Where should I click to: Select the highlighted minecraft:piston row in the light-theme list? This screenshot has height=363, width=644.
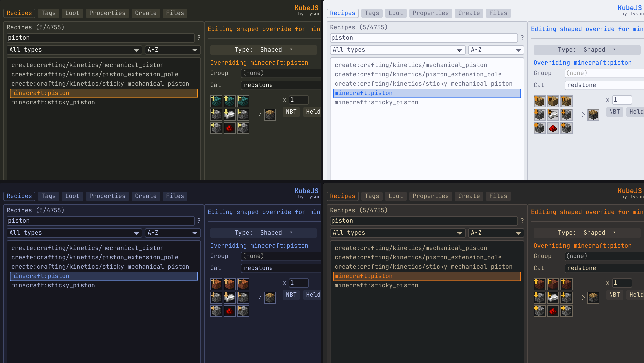pos(427,93)
